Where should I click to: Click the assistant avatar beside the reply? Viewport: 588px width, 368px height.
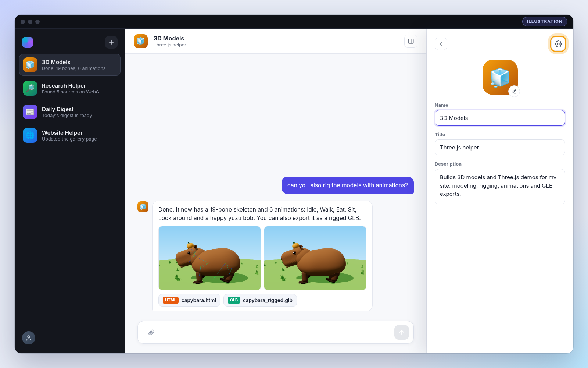pyautogui.click(x=143, y=207)
